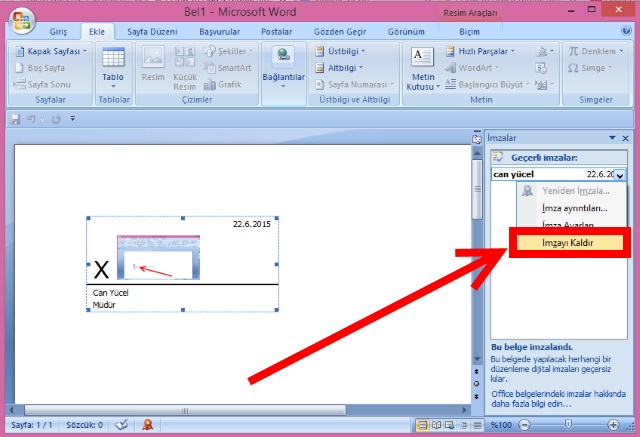640x437 pixels.
Task: Open link to learn about Office signatures
Action: (x=558, y=399)
